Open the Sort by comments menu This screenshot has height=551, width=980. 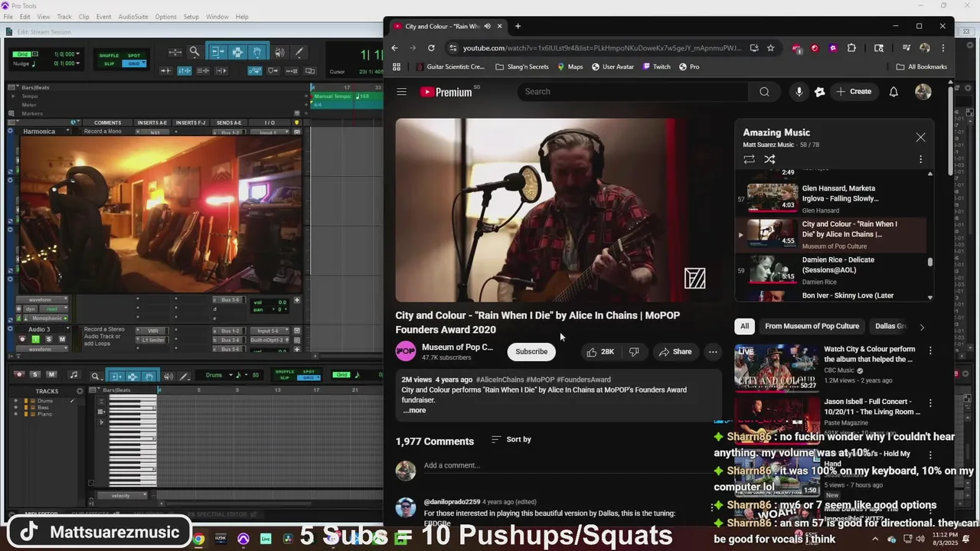pos(511,439)
